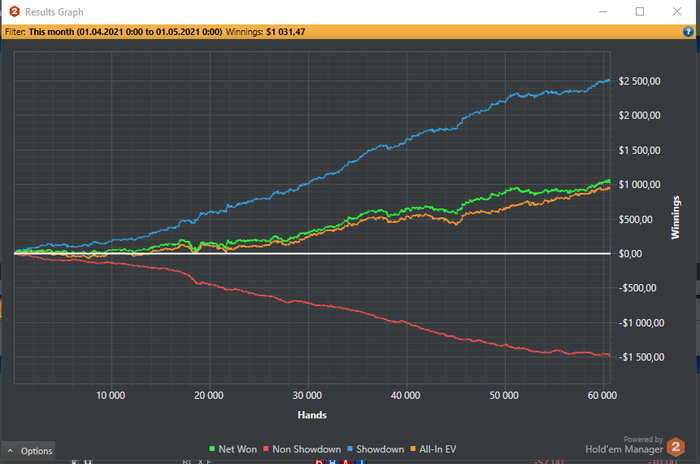Click the Hold'em Manager 2 title bar icon

[x=14, y=12]
